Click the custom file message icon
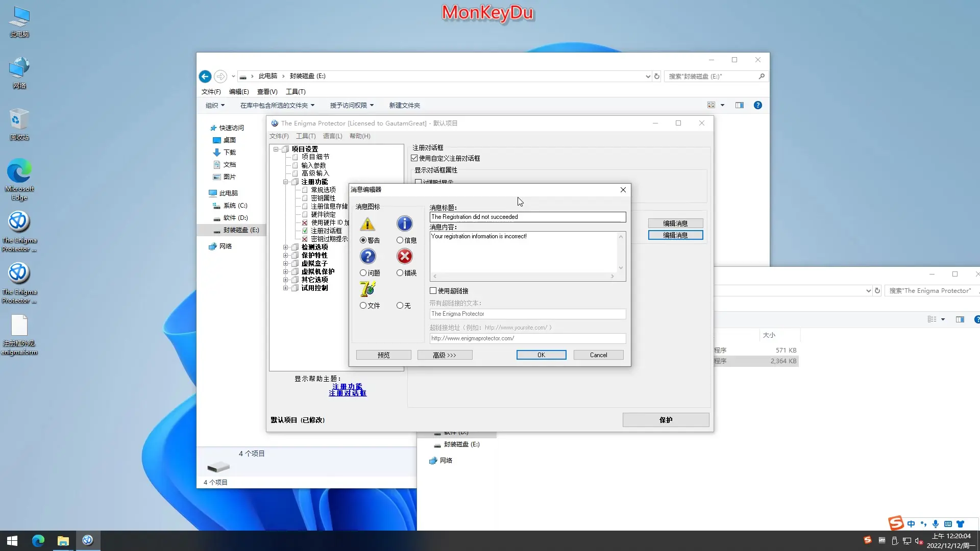 tap(367, 289)
